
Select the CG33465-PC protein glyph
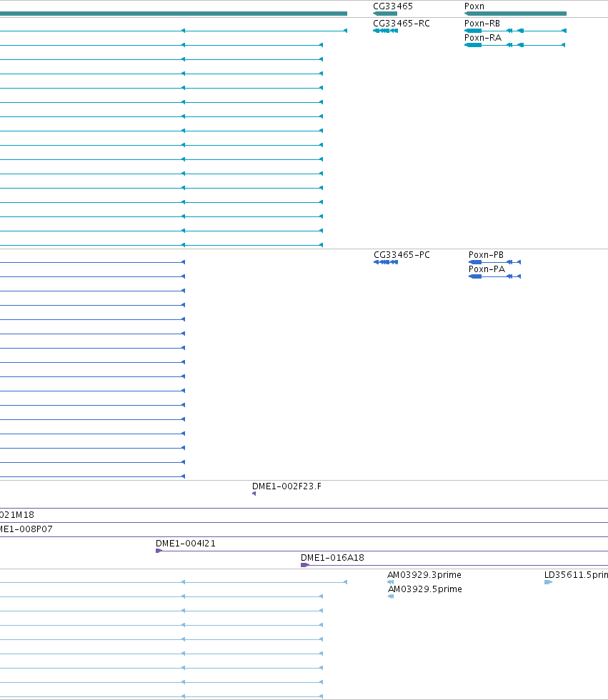(386, 262)
